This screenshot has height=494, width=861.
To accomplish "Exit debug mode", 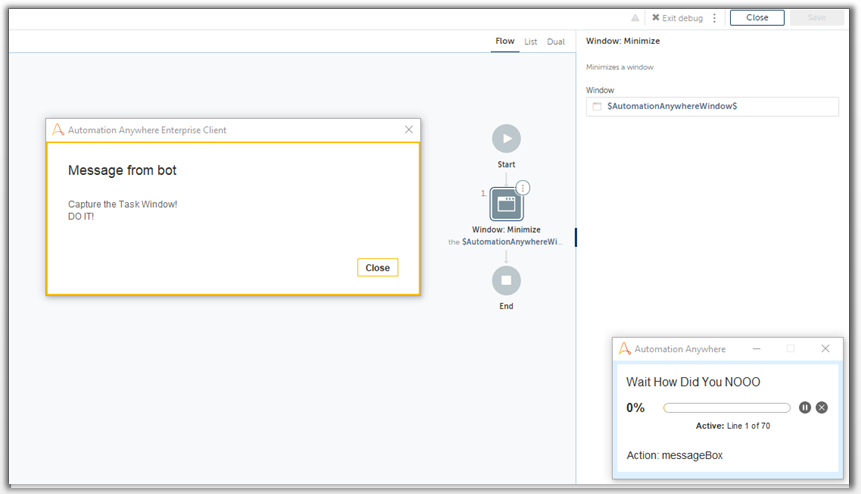I will 677,18.
